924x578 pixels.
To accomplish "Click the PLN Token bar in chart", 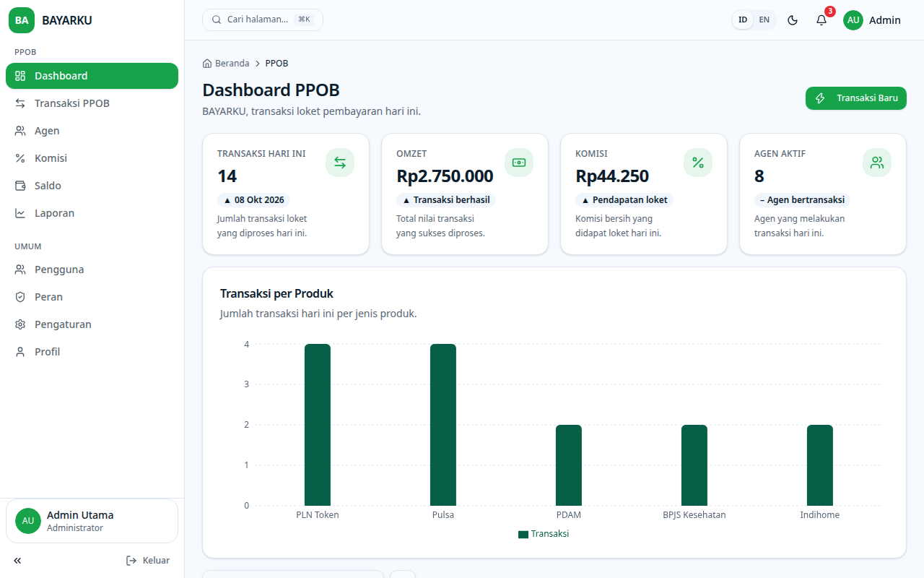I will pyautogui.click(x=318, y=425).
